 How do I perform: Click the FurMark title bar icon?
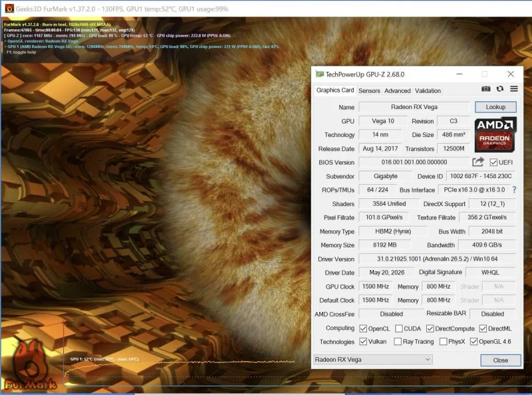[x=9, y=9]
